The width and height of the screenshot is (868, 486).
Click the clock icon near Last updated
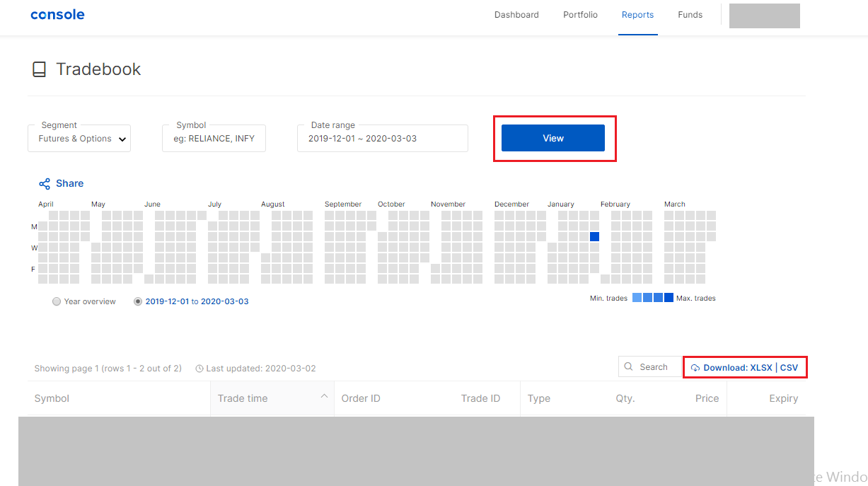[198, 368]
